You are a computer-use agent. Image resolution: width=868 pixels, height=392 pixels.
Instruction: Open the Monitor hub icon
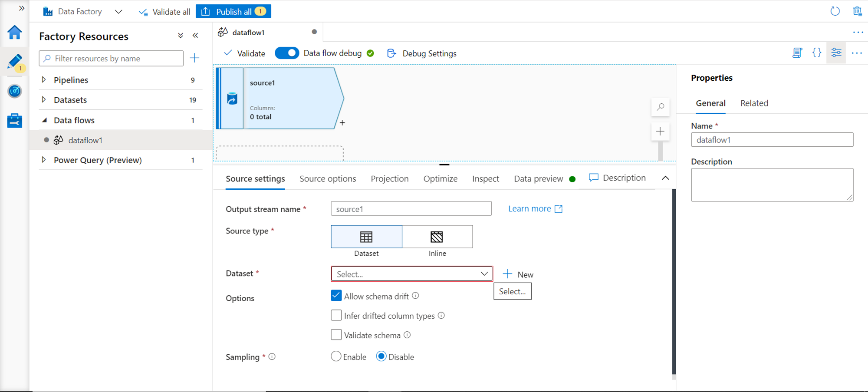(15, 91)
